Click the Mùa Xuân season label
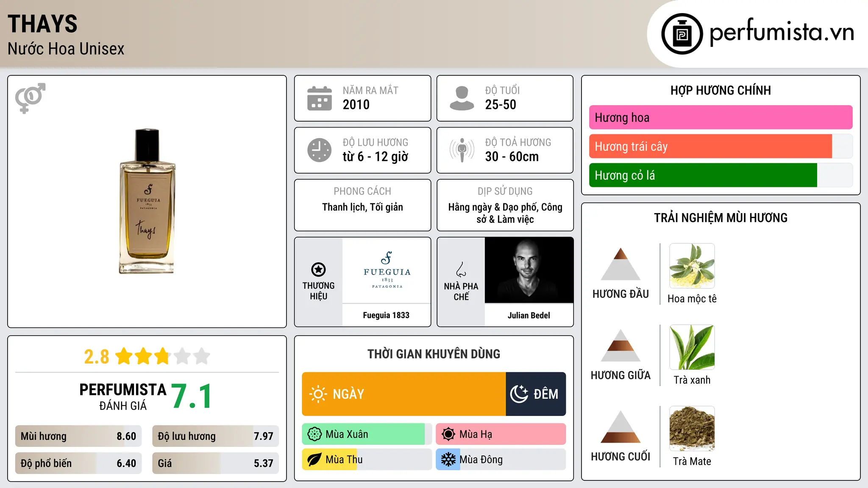This screenshot has height=488, width=868. coord(347,434)
